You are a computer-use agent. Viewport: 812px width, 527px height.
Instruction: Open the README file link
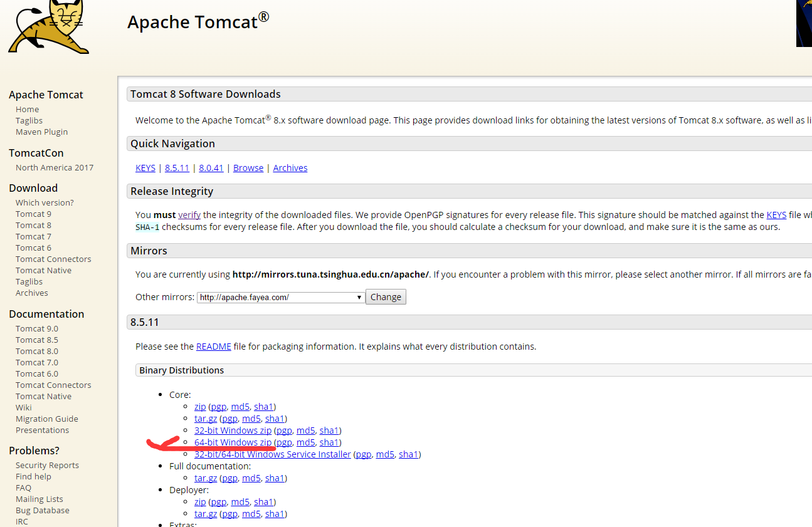pyautogui.click(x=214, y=347)
